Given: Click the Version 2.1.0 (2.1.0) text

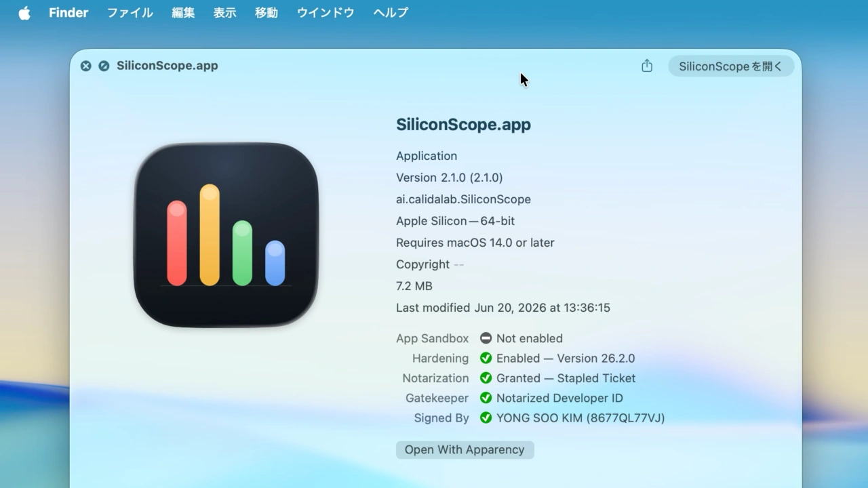Looking at the screenshot, I should pos(449,178).
